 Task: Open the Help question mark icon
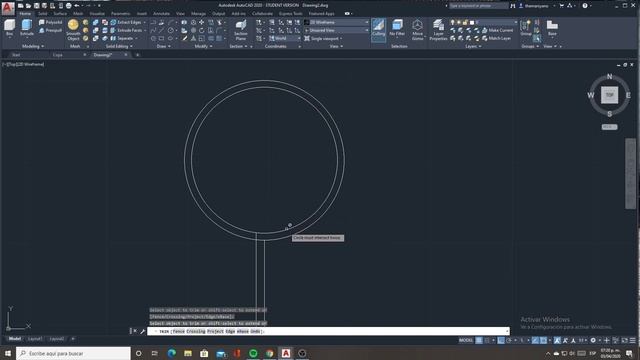point(585,6)
